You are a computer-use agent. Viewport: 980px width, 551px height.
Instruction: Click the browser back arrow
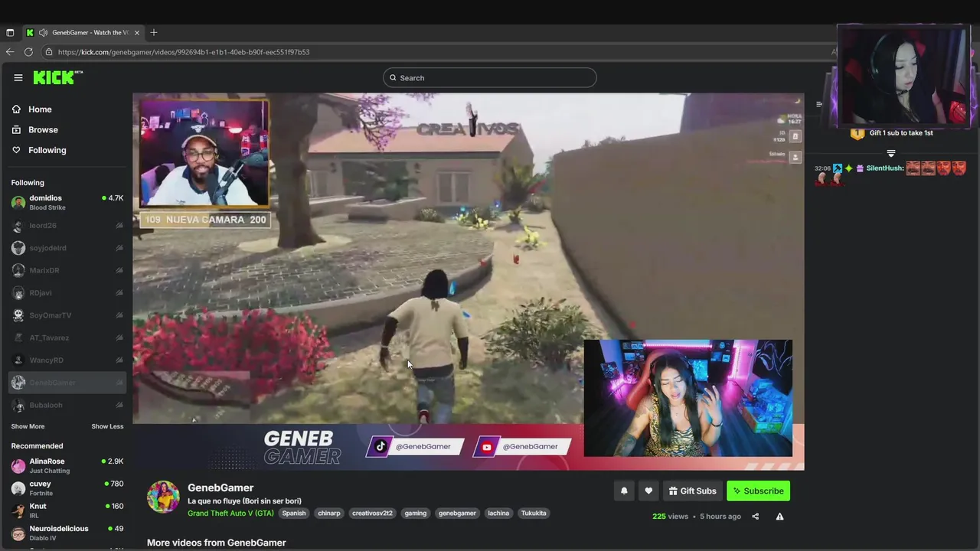[10, 52]
